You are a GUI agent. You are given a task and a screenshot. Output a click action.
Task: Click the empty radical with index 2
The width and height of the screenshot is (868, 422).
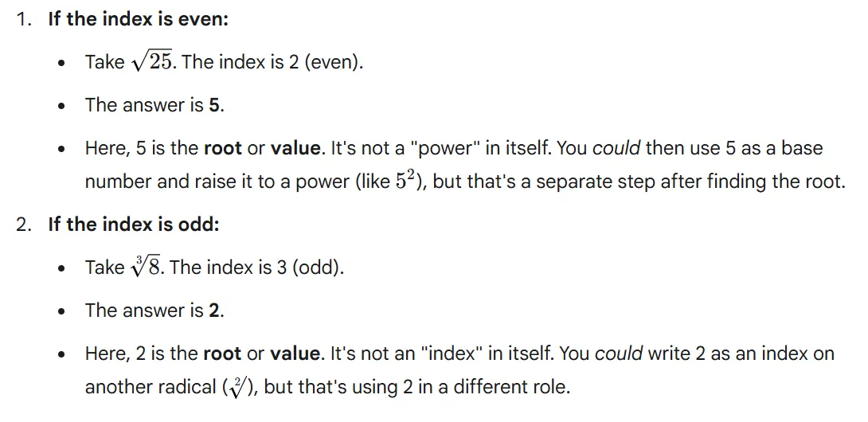click(237, 388)
